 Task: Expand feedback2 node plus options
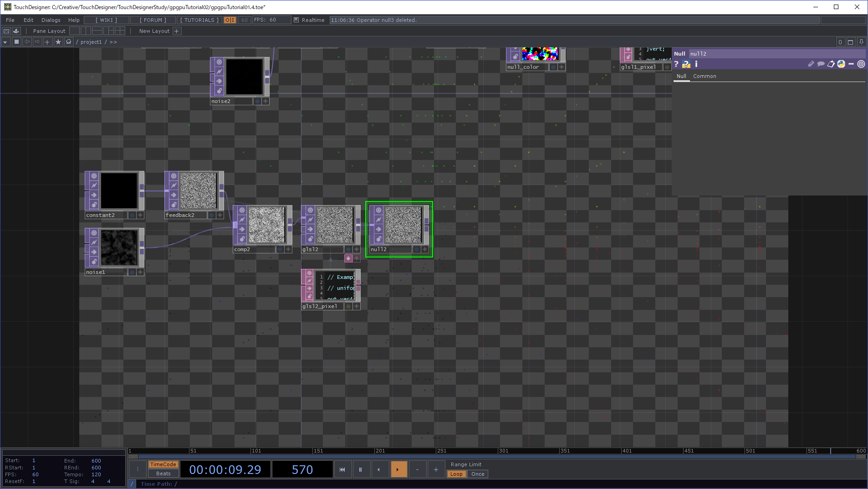pos(220,215)
